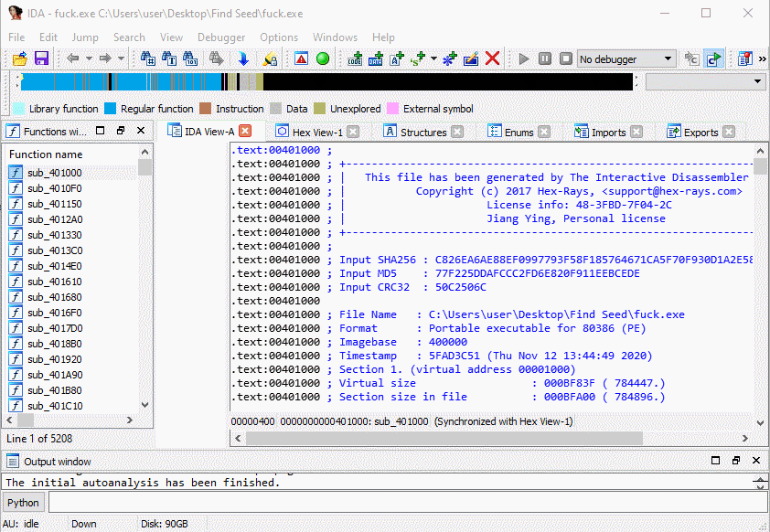
Task: Select function sub_4013C0 in the list
Action: coord(55,250)
